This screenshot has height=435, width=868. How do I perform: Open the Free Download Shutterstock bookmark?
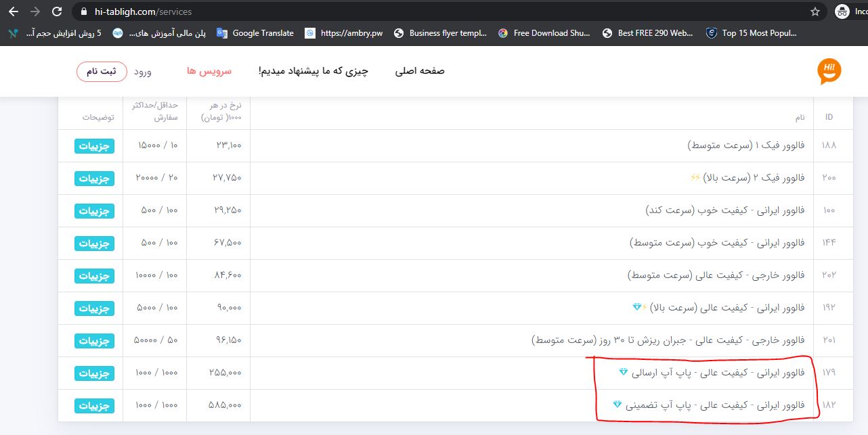pyautogui.click(x=544, y=32)
